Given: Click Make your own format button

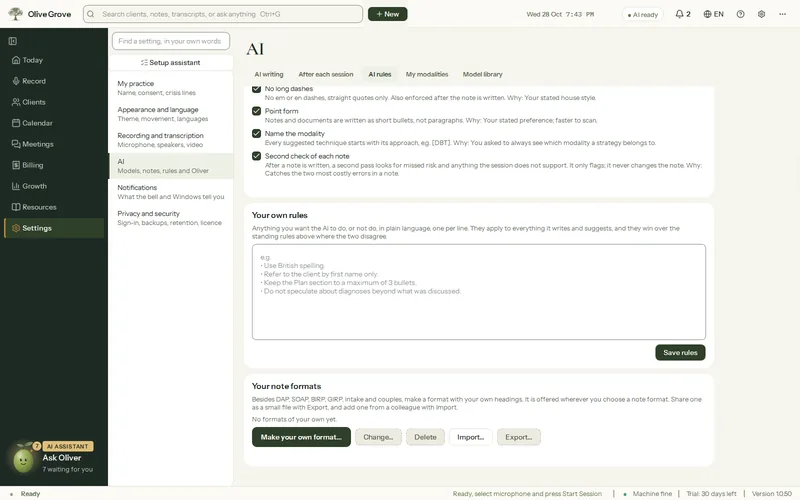Looking at the screenshot, I should (x=301, y=437).
